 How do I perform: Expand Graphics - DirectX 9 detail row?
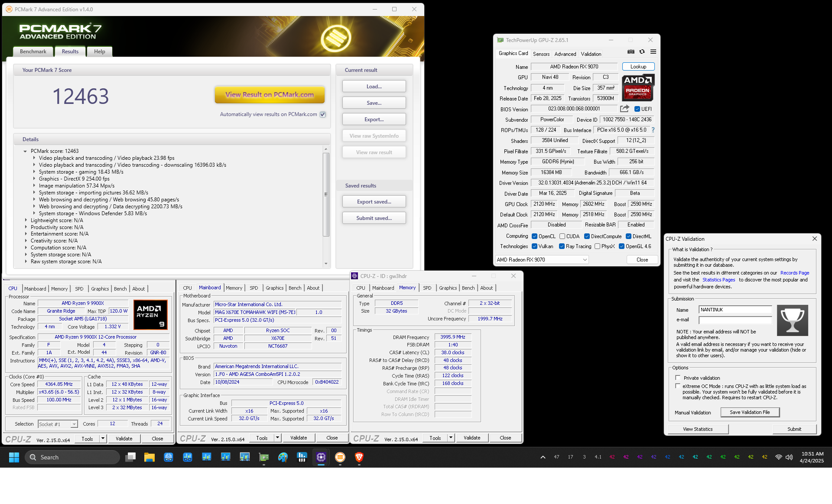click(34, 179)
